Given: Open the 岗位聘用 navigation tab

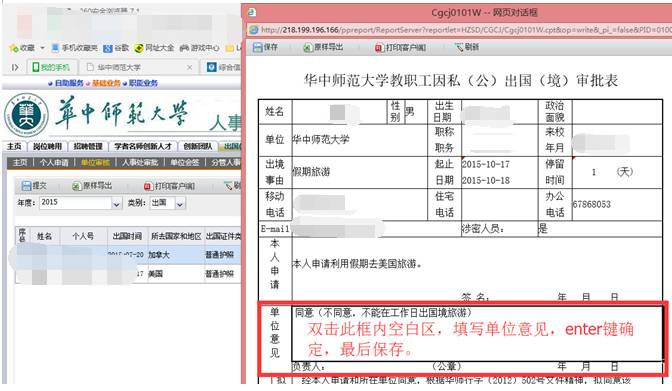Looking at the screenshot, I should 47,147.
